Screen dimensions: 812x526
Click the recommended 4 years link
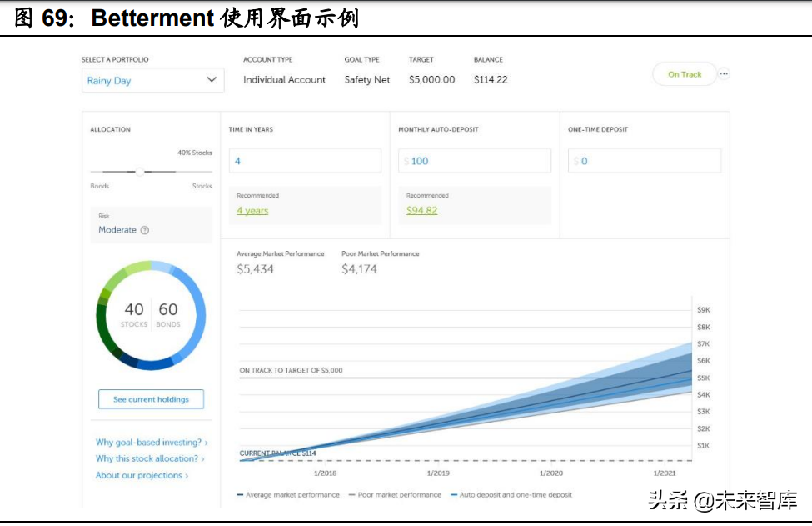pos(252,210)
